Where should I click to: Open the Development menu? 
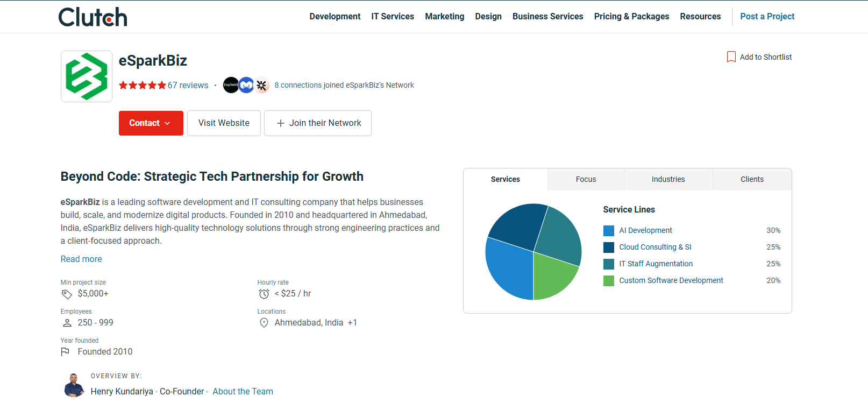pos(335,17)
